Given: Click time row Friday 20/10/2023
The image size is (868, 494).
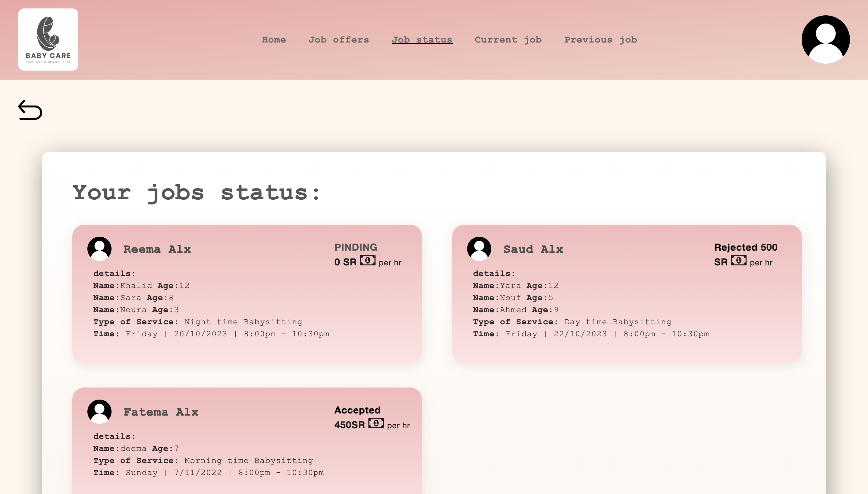Looking at the screenshot, I should [x=211, y=334].
